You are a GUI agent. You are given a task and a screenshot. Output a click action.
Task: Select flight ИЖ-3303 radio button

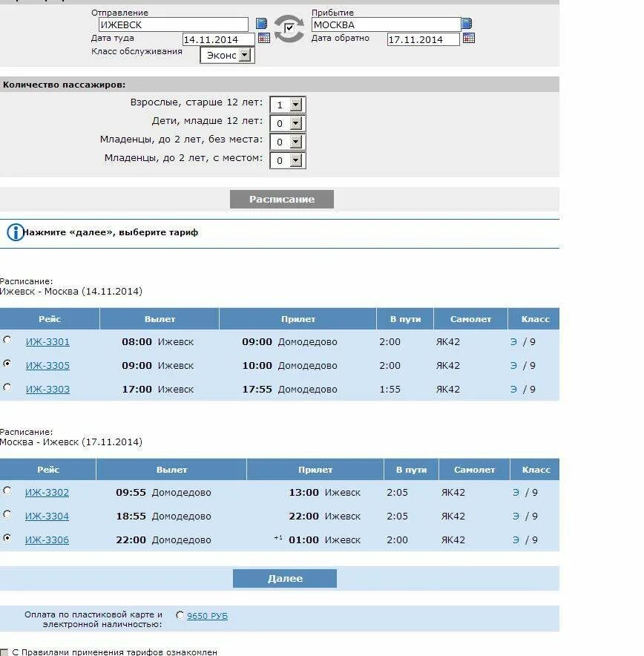[x=7, y=387]
